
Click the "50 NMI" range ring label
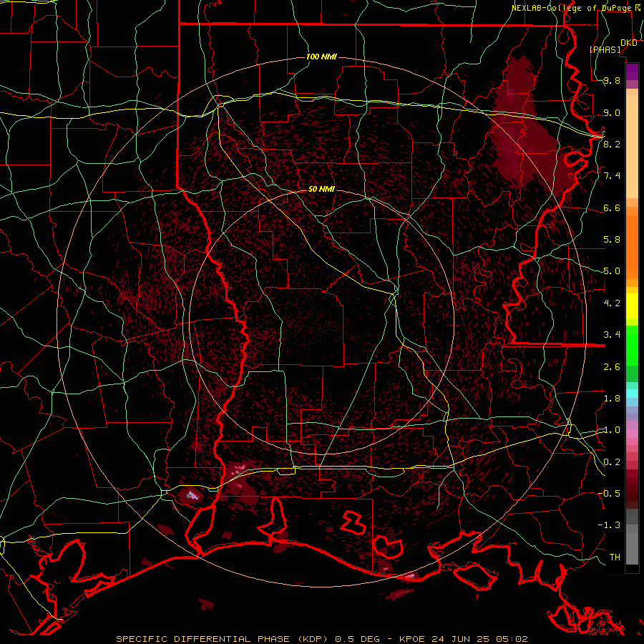click(321, 189)
